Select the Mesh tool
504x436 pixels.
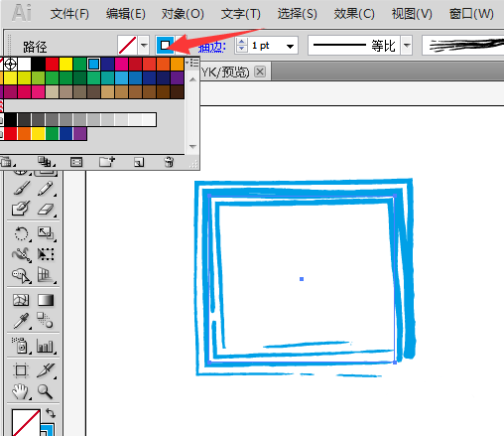(21, 300)
